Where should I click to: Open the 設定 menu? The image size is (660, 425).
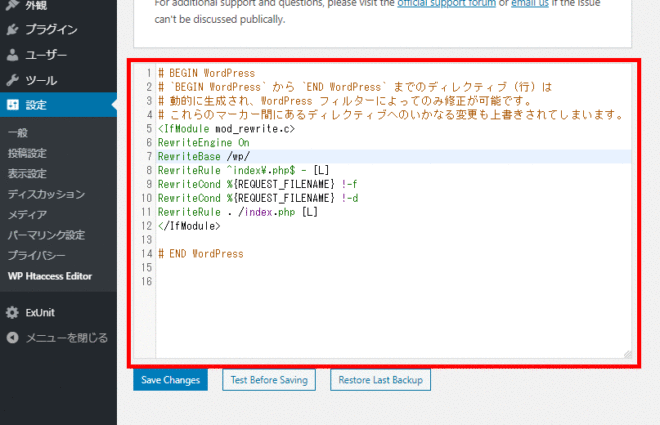point(59,105)
